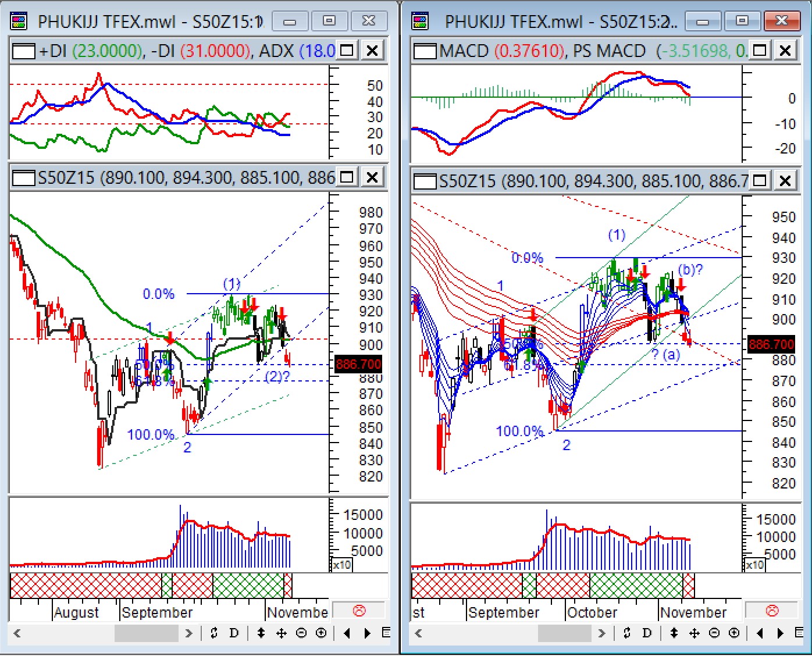Zoom in using the plus icon in left chart
The width and height of the screenshot is (812, 656).
(321, 633)
